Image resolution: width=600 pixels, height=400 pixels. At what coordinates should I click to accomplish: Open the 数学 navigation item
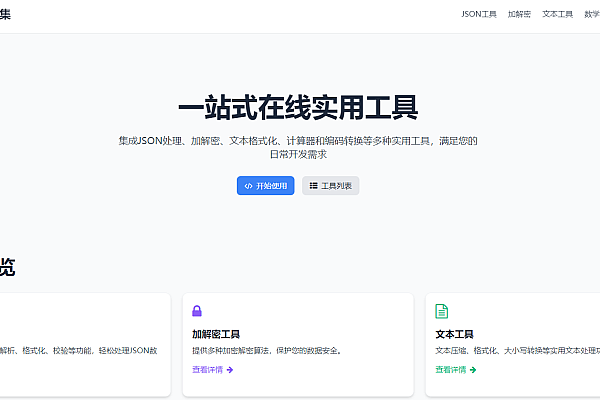tap(591, 15)
